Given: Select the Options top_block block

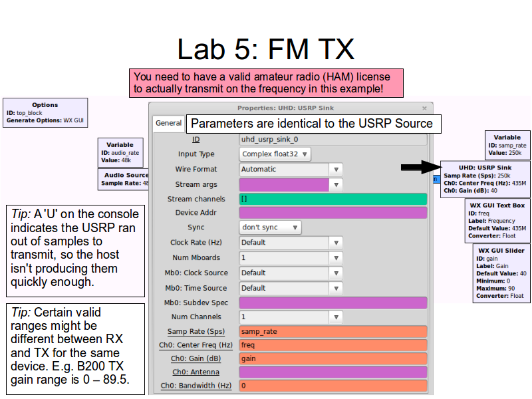Looking at the screenshot, I should [45, 113].
